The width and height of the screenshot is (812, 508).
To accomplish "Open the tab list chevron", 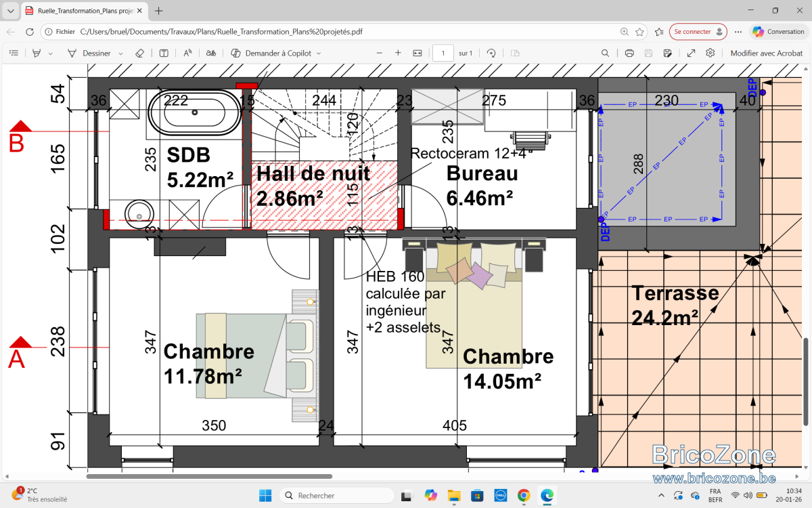I will point(10,11).
